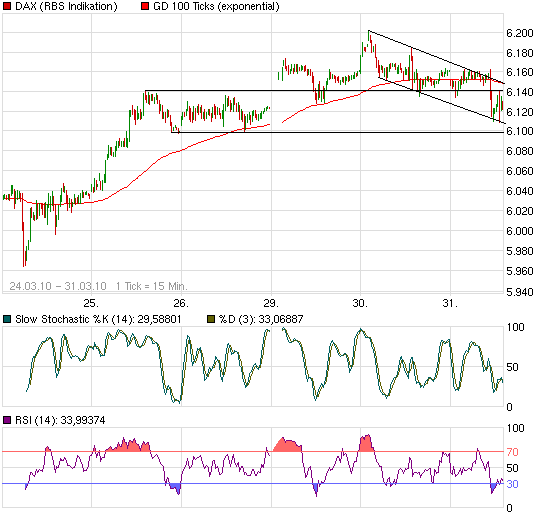Screen dimensions: 545x516
Task: Click the date range text '24.03.10 – 31.03.10'
Action: click(58, 286)
